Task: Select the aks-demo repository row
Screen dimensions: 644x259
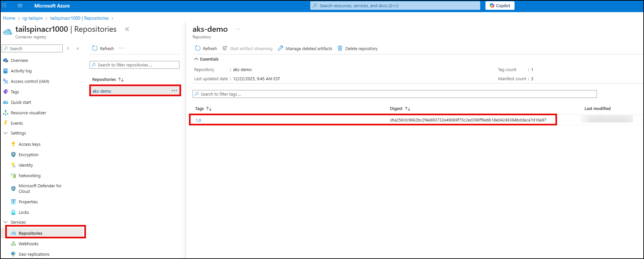Action: pyautogui.click(x=135, y=91)
